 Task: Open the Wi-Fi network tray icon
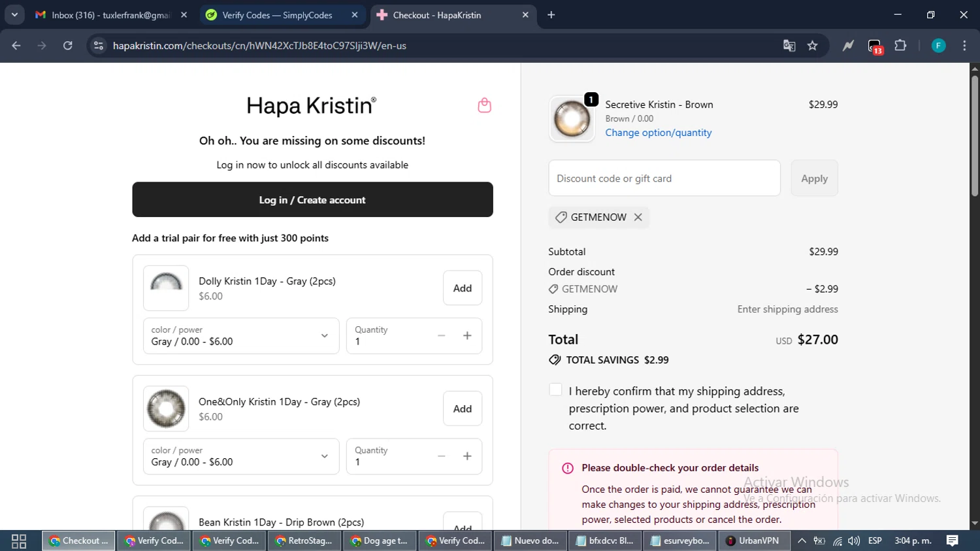coord(837,541)
